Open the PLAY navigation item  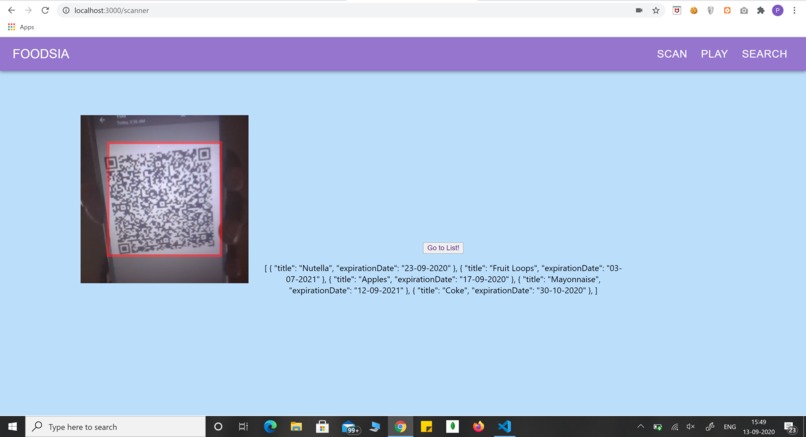(x=714, y=54)
